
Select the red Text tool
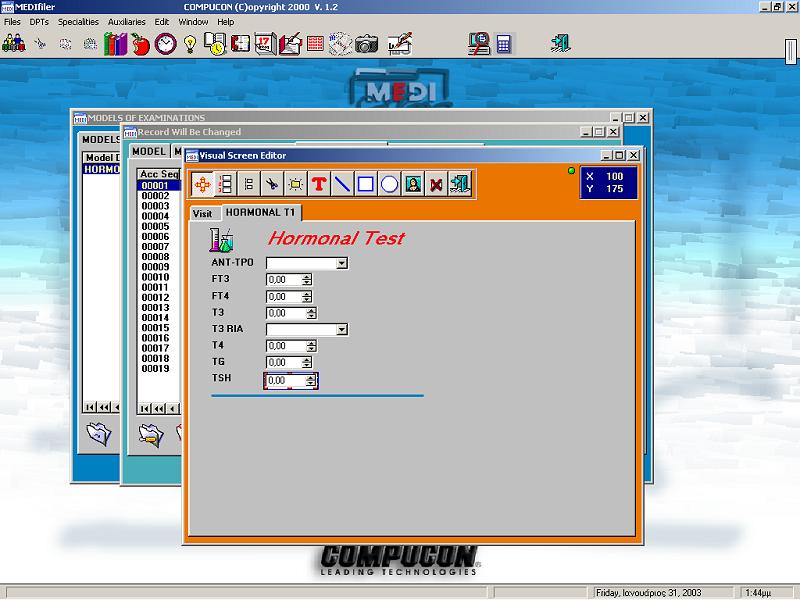tap(319, 184)
